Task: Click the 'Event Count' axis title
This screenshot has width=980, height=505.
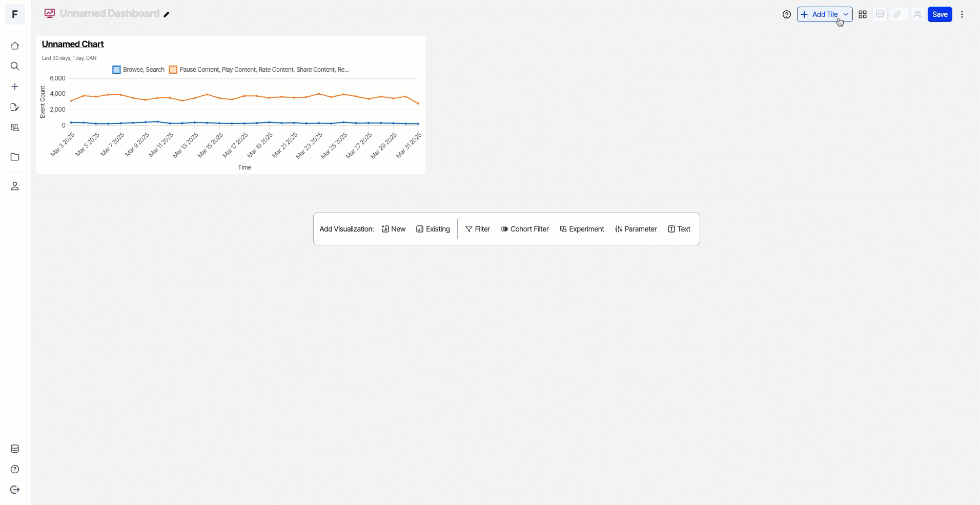Action: click(x=43, y=102)
